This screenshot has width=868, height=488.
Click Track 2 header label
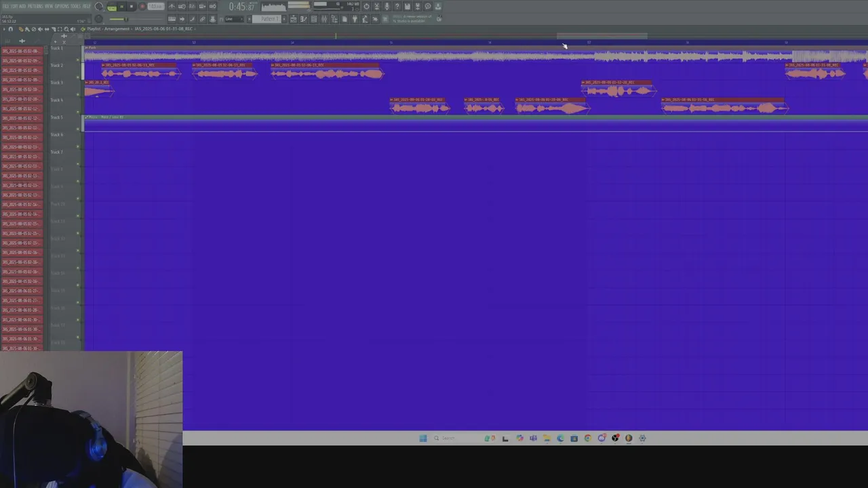(57, 66)
